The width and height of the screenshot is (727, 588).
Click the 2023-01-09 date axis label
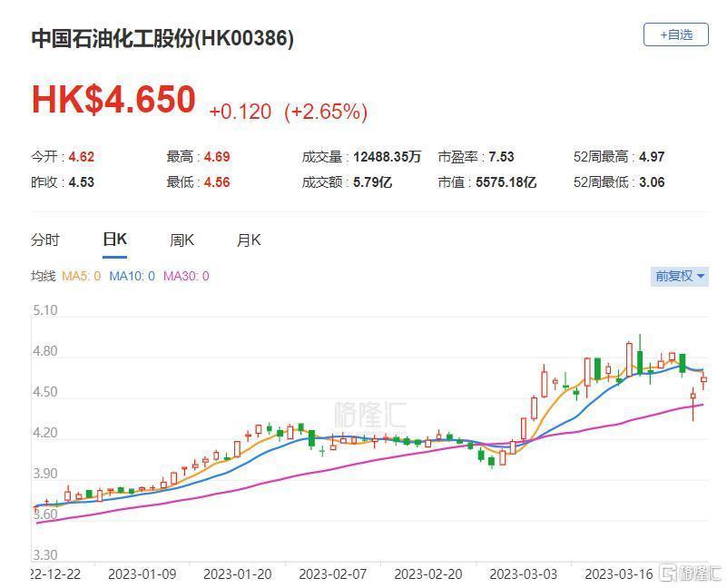(x=142, y=574)
